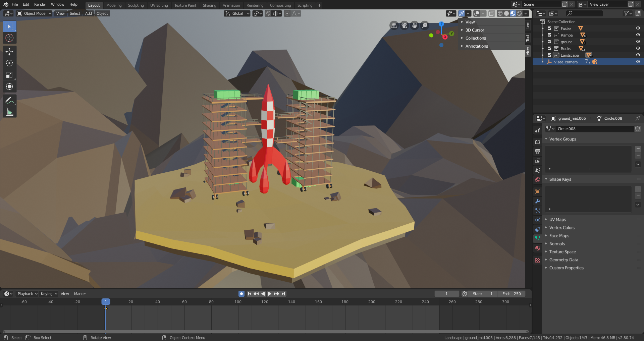The width and height of the screenshot is (644, 341).
Task: Click the timeline horizontal scrollbar
Action: click(x=265, y=332)
